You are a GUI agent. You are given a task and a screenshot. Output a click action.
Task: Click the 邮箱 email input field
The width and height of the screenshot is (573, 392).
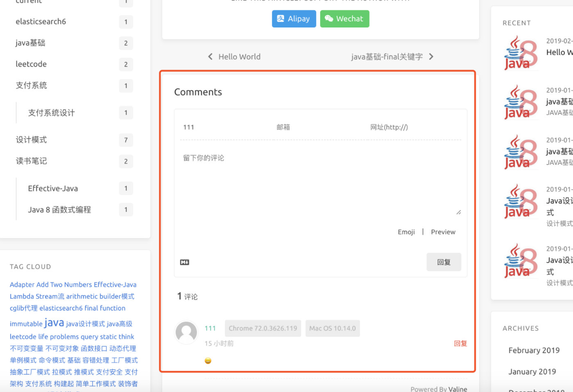320,127
